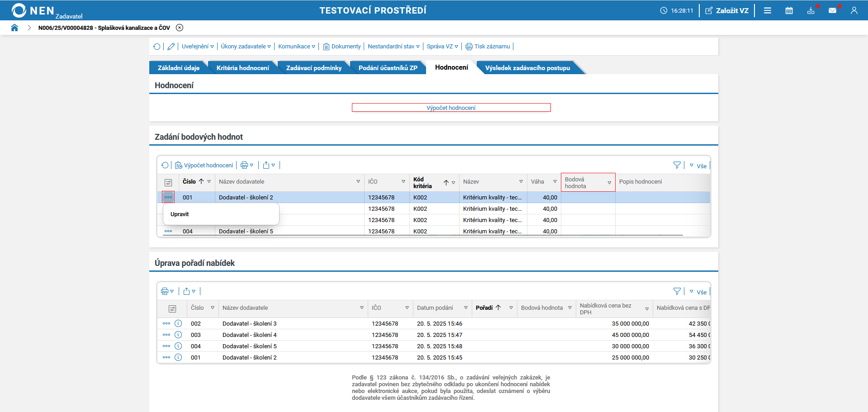The image size is (868, 412).
Task: Switch to Výsledek zadávacího postupu tab
Action: (x=527, y=68)
